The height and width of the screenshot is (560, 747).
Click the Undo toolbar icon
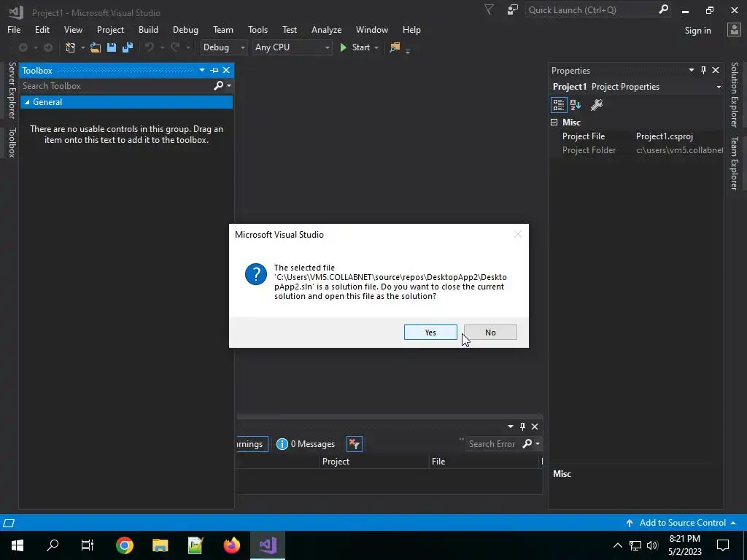[x=150, y=47]
